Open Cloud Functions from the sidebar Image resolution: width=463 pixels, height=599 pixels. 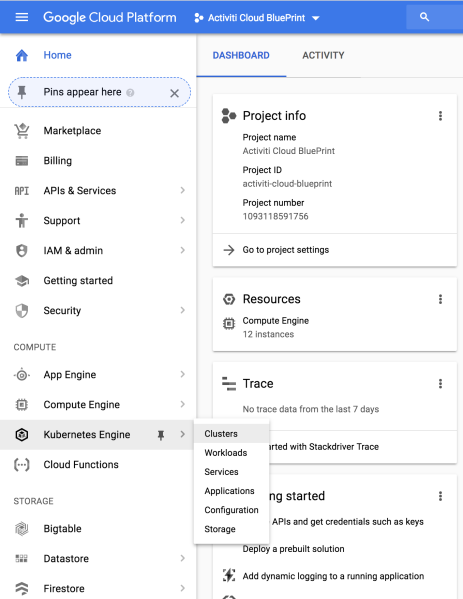point(81,465)
